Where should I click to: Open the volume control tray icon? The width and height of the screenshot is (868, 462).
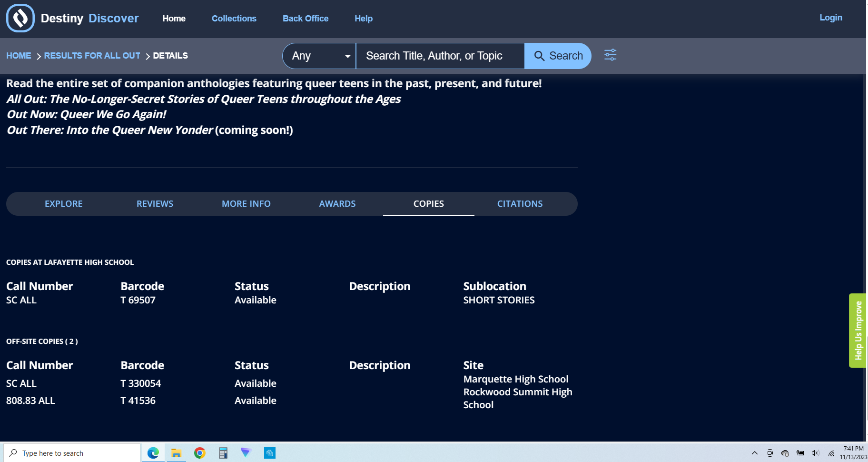click(815, 453)
